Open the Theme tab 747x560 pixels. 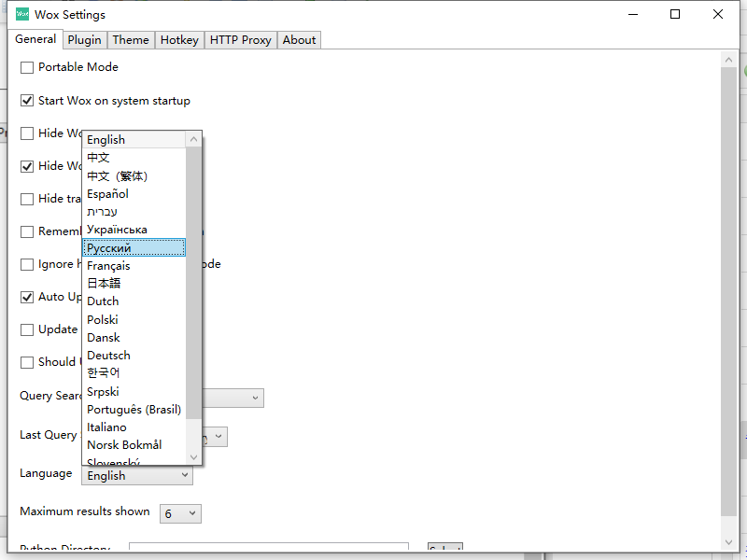pyautogui.click(x=131, y=40)
